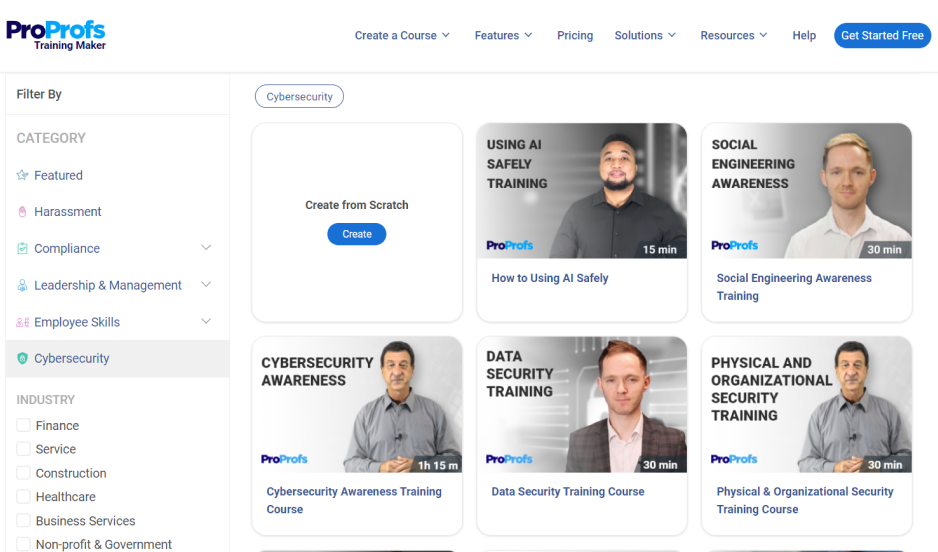Select the Featured category

(58, 175)
